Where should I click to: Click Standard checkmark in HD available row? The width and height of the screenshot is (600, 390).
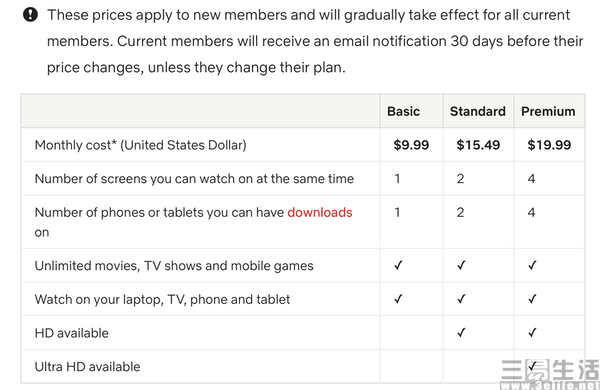click(x=461, y=333)
